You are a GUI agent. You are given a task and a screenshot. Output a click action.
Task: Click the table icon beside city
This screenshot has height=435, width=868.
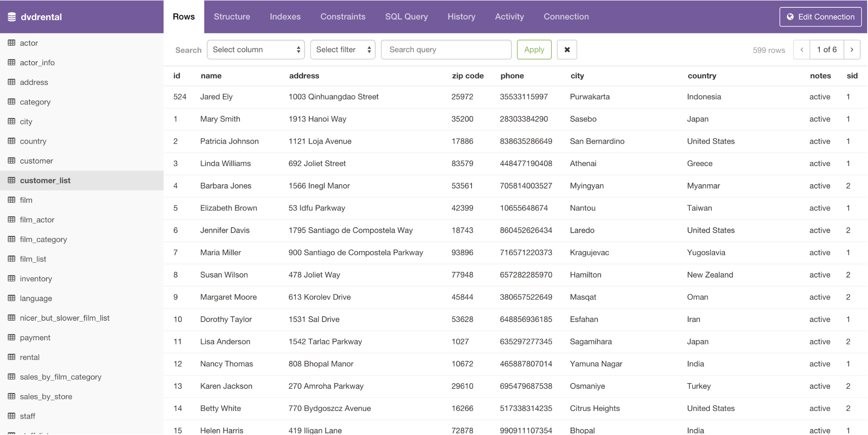pos(11,121)
